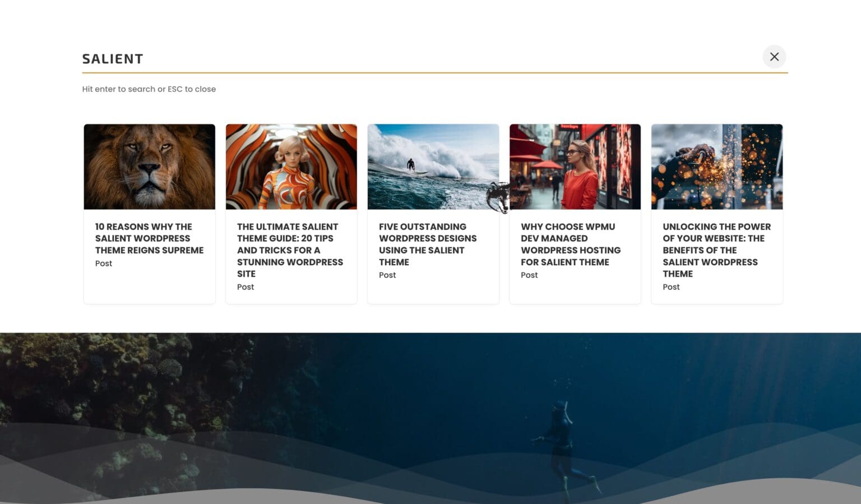
Task: Click the Post label under Unlocking the Power card
Action: 670,287
